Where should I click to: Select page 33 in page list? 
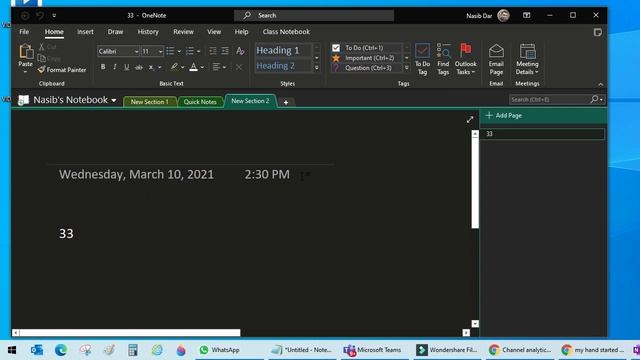pos(542,134)
